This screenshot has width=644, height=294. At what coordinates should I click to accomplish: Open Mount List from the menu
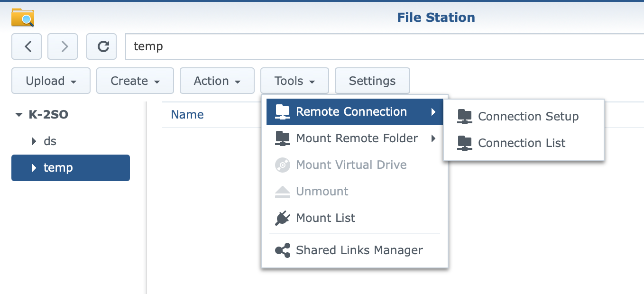click(355, 218)
